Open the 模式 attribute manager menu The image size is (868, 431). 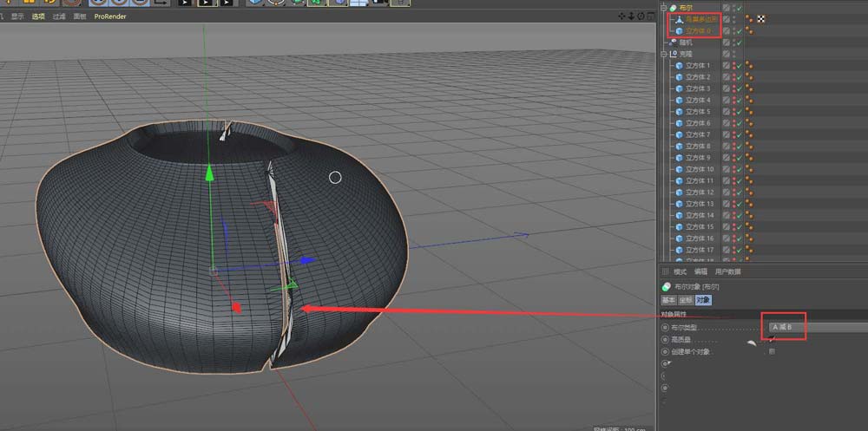(680, 271)
